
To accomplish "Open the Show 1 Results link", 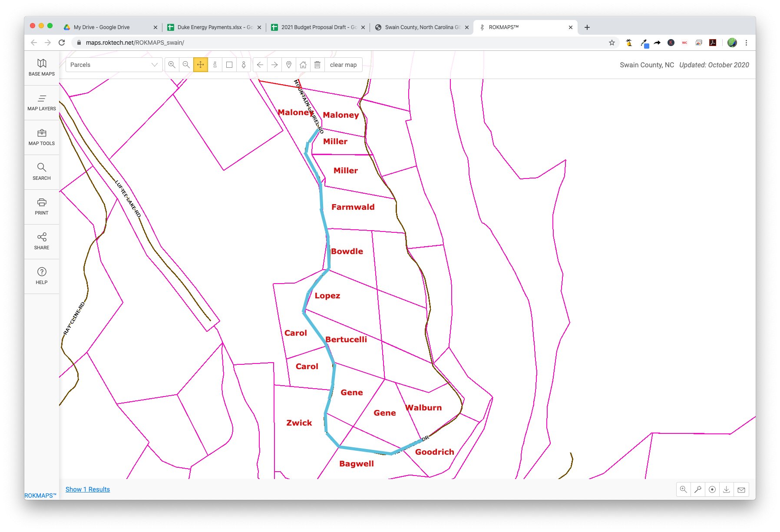I will pyautogui.click(x=88, y=489).
